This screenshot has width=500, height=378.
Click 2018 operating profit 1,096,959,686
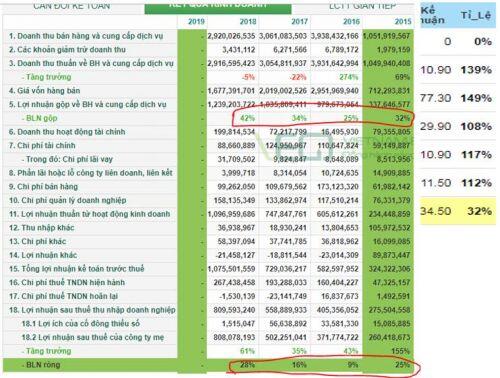coord(231,214)
